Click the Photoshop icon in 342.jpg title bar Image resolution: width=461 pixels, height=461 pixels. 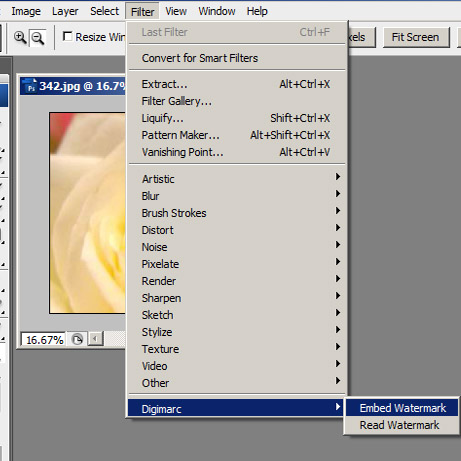30,86
